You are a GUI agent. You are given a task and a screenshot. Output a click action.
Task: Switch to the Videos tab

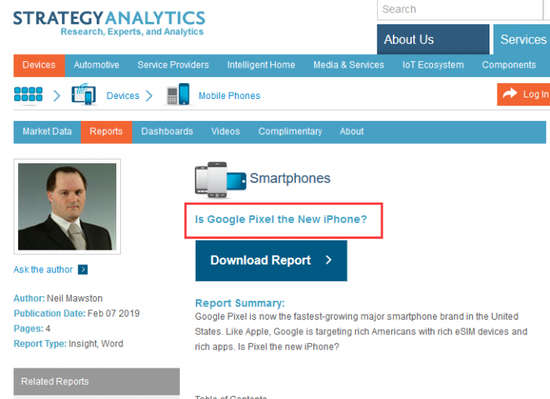pos(226,131)
